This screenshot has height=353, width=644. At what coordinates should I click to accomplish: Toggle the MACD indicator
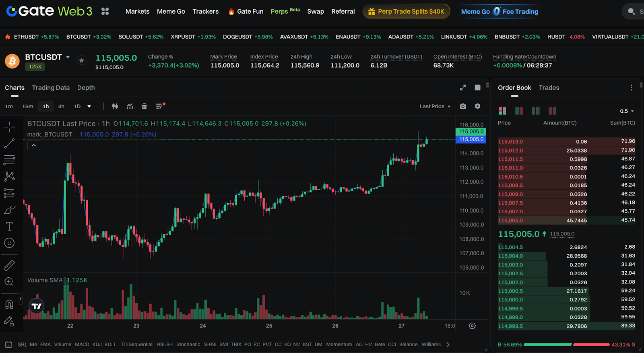coord(82,345)
